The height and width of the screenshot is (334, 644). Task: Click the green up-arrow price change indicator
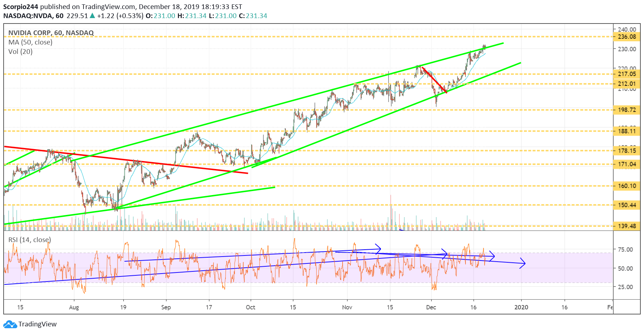coord(93,16)
